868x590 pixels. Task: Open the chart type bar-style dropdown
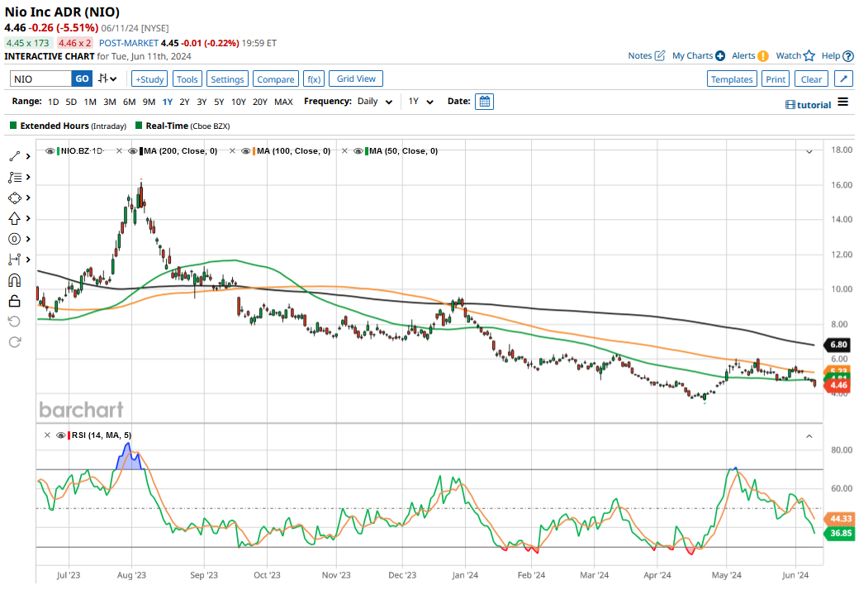click(107, 79)
